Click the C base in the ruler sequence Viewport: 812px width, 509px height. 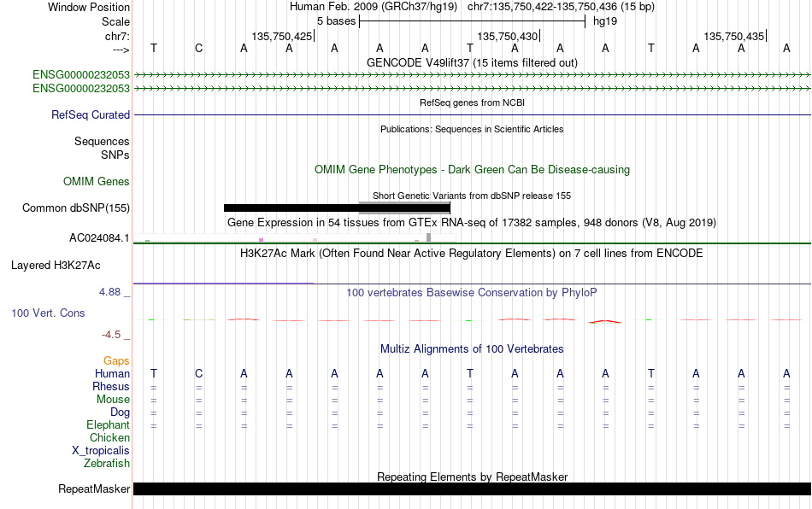click(x=198, y=48)
